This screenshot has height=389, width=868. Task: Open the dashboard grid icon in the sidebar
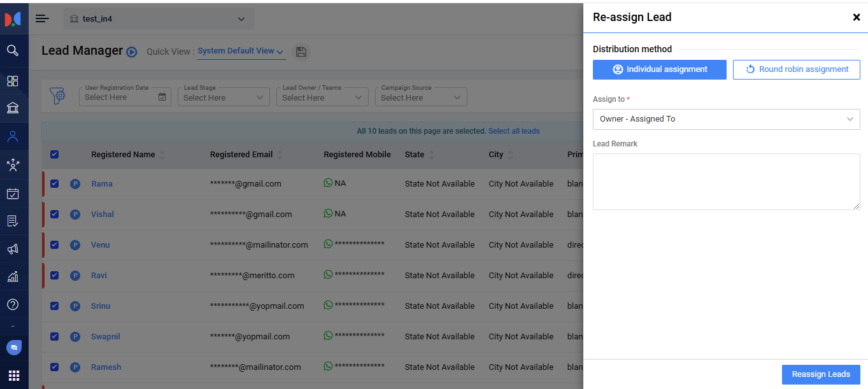pyautogui.click(x=13, y=81)
